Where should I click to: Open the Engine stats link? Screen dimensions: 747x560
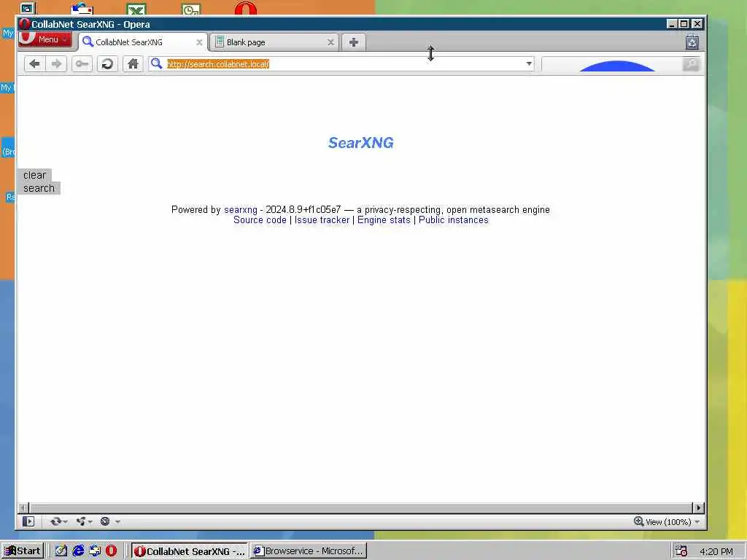point(384,220)
